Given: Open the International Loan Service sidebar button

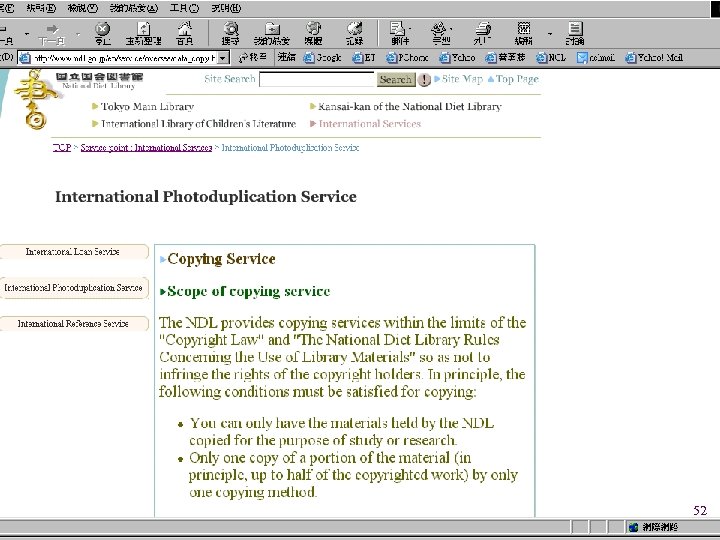Looking at the screenshot, I should point(73,252).
